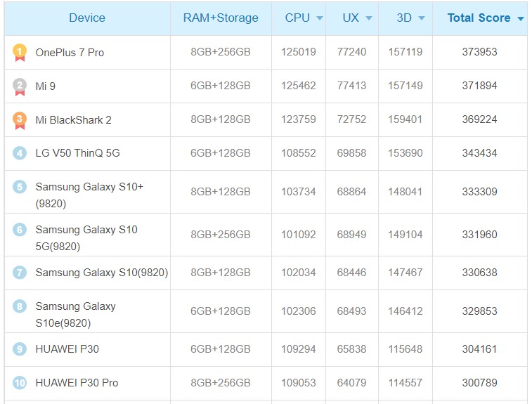Click total score 373953 cell
The height and width of the screenshot is (404, 532).
tap(479, 52)
